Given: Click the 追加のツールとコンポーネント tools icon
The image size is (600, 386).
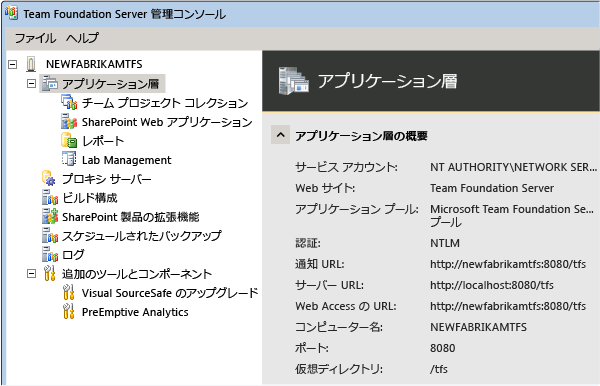Looking at the screenshot, I should pos(49,274).
